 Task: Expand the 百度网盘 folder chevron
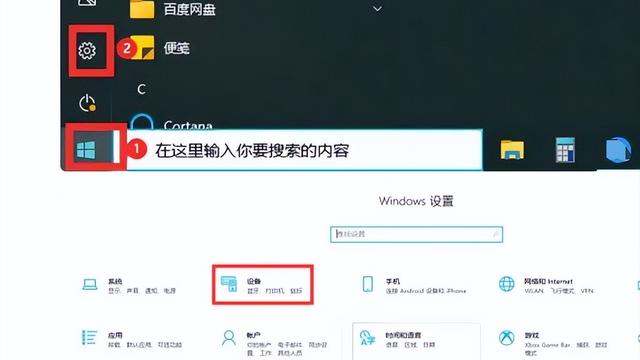point(378,9)
